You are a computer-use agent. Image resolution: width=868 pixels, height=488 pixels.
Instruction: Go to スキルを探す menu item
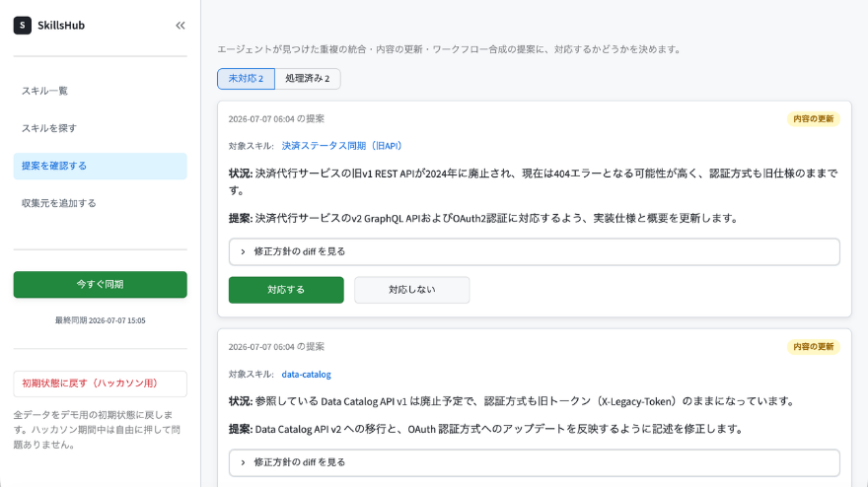[101, 128]
